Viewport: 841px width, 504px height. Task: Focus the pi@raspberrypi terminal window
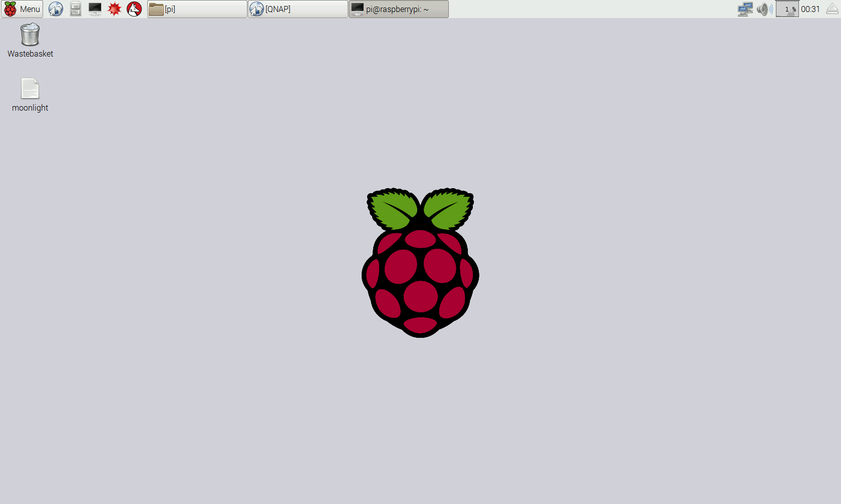tap(398, 9)
